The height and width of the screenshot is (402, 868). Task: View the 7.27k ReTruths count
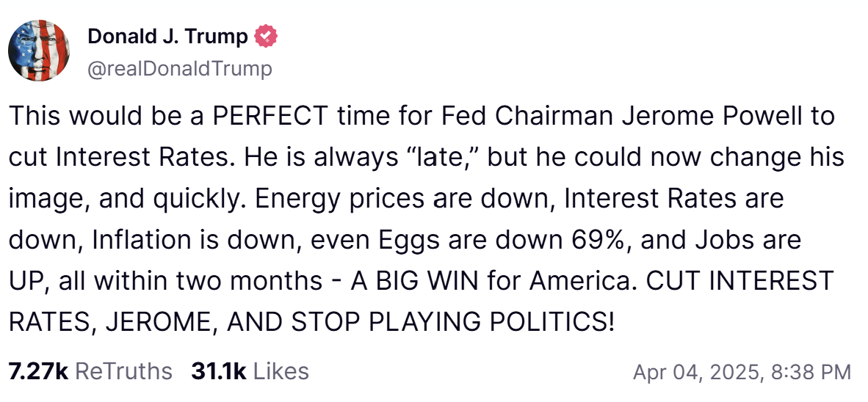point(37,371)
